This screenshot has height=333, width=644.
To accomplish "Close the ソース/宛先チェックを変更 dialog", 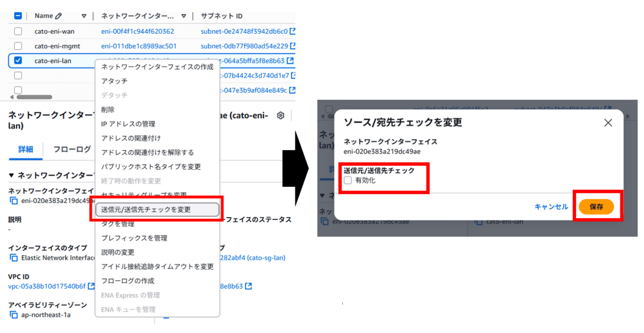I will [x=608, y=122].
